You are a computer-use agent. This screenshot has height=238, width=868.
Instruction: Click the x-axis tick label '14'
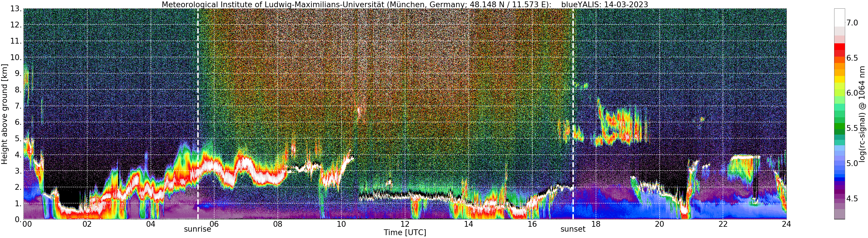tap(468, 224)
